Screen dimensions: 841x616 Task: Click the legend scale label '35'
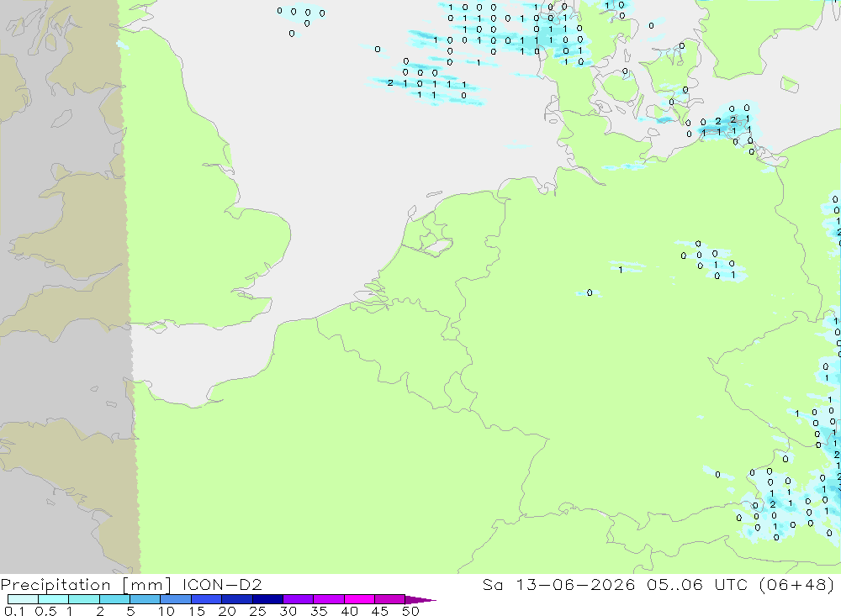pyautogui.click(x=319, y=611)
